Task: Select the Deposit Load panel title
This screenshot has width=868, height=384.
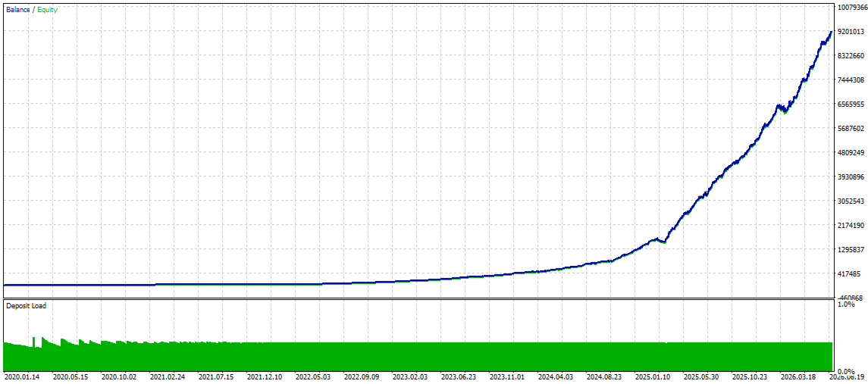Action: coord(27,305)
